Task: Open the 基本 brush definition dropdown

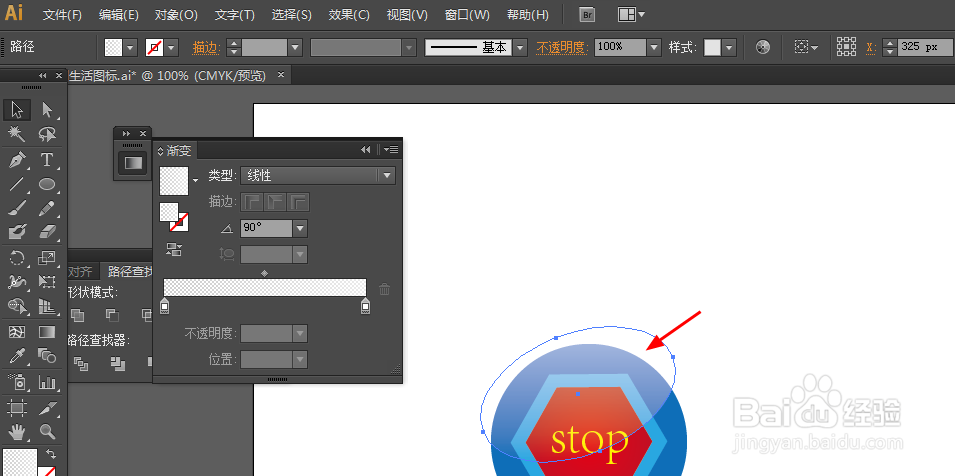Action: point(520,47)
